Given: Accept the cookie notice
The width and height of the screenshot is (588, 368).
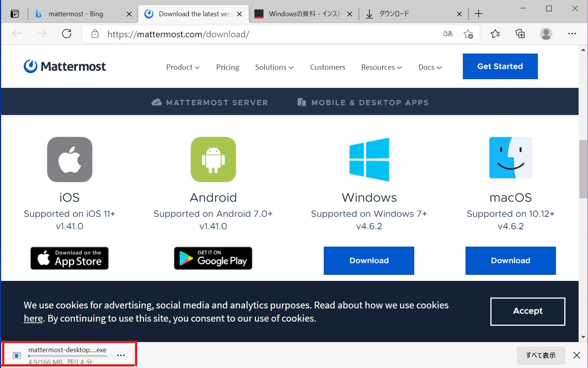Looking at the screenshot, I should pyautogui.click(x=528, y=311).
